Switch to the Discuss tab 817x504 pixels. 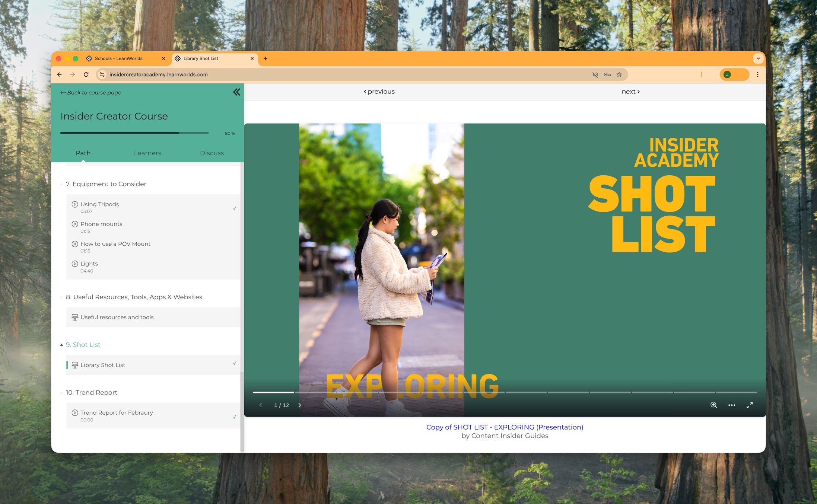(x=212, y=153)
